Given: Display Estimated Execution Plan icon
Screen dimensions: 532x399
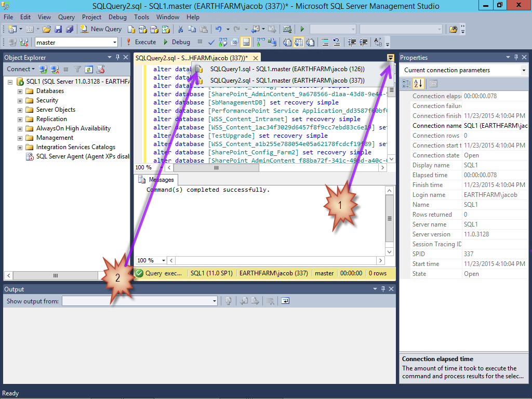Looking at the screenshot, I should (x=223, y=43).
